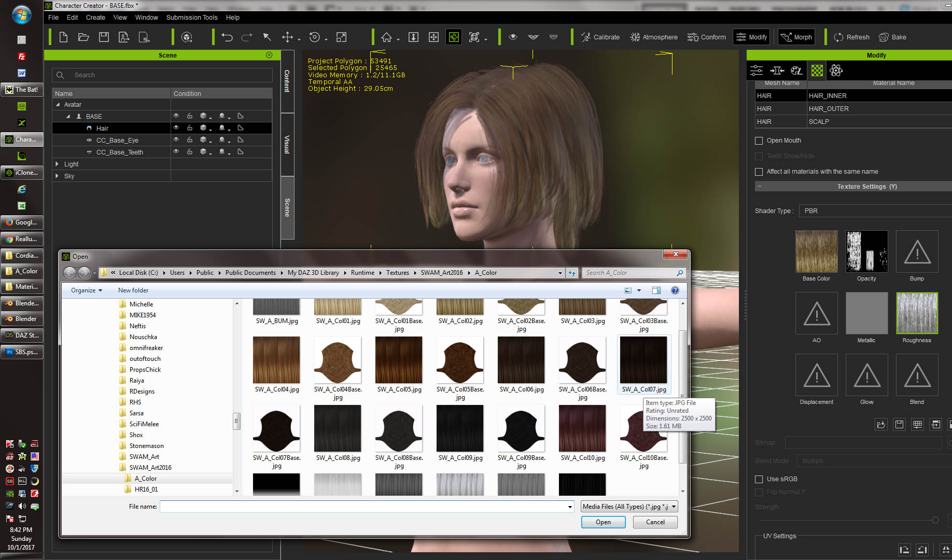Image resolution: width=952 pixels, height=560 pixels.
Task: Click the Home view icon
Action: 387,37
